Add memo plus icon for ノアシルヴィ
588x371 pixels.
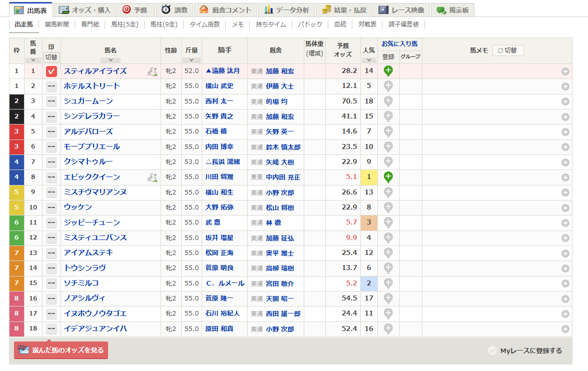[565, 298]
